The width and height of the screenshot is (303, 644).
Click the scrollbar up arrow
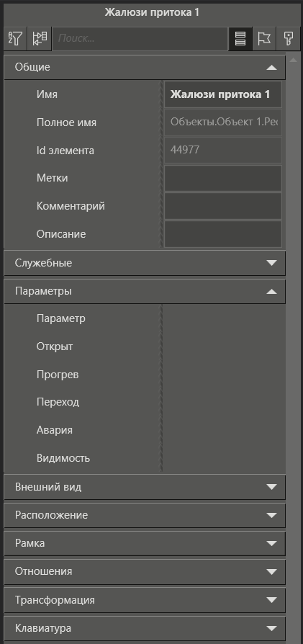293,60
